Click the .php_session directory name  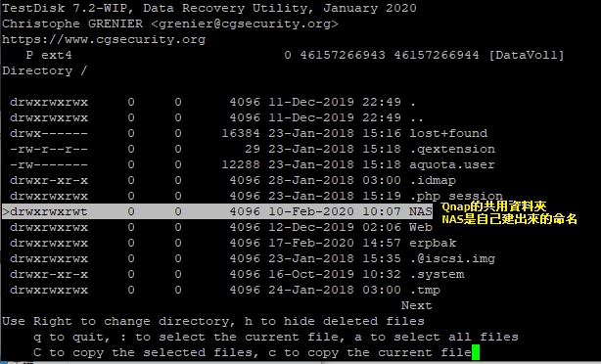(x=456, y=196)
